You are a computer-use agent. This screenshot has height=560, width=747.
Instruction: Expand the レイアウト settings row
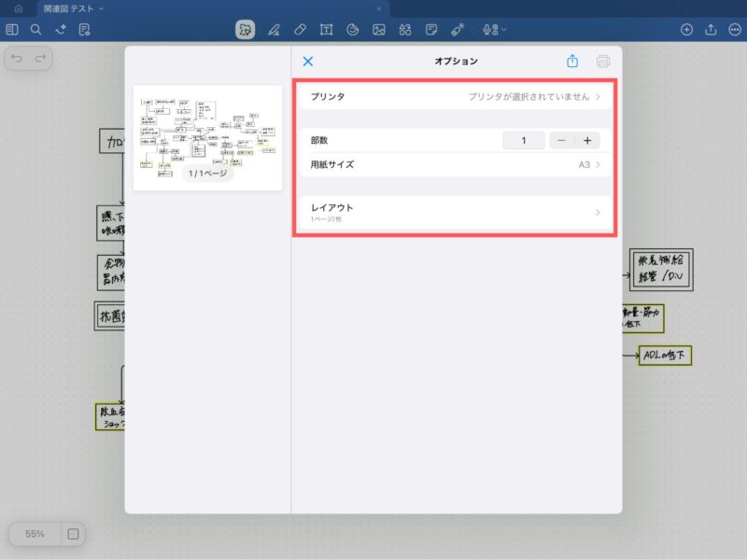456,212
